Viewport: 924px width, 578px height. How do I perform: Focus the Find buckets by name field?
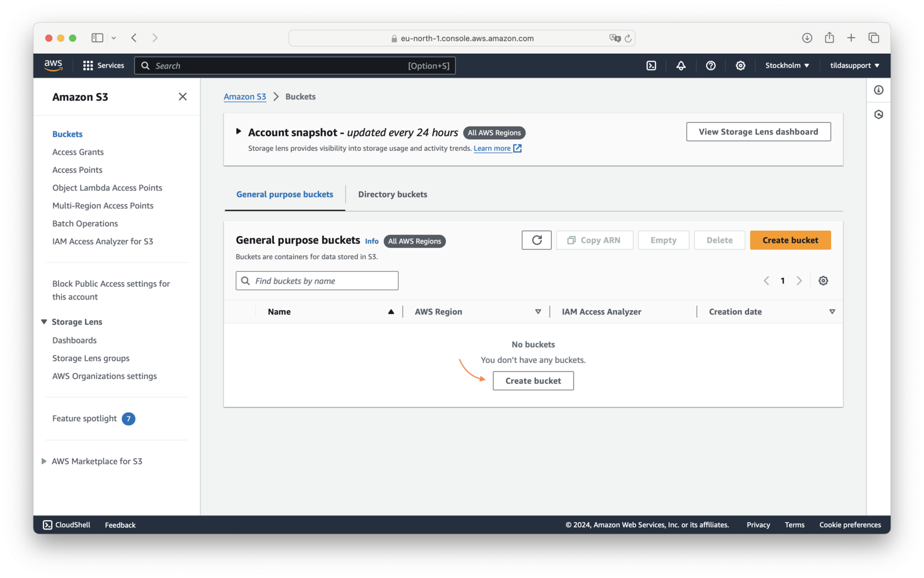317,281
